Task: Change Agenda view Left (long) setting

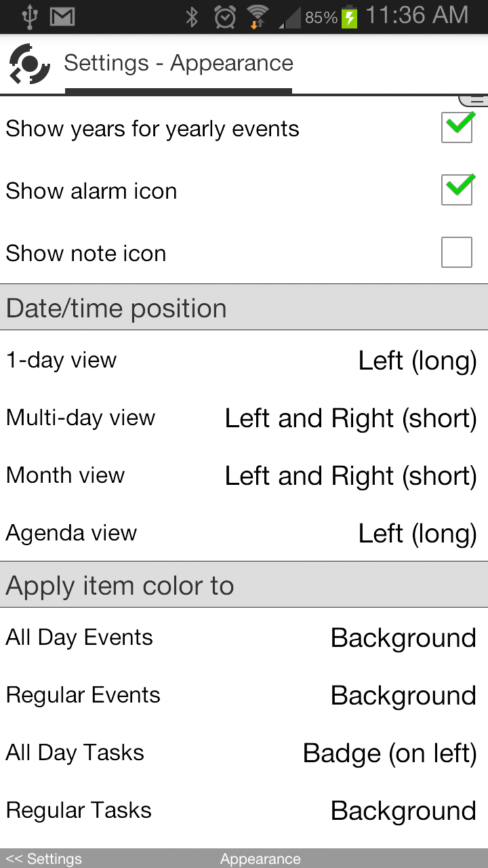Action: click(417, 534)
